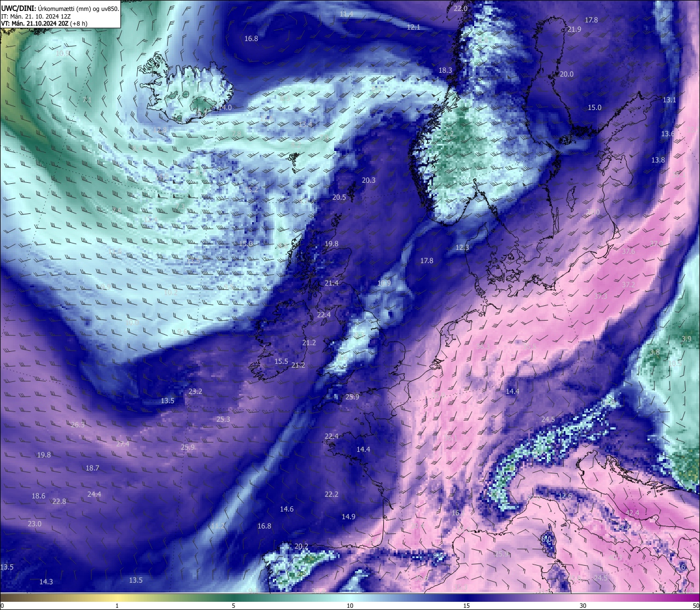Click the colorbar tick label 30
Screen dimensions: 700x610
click(583, 606)
